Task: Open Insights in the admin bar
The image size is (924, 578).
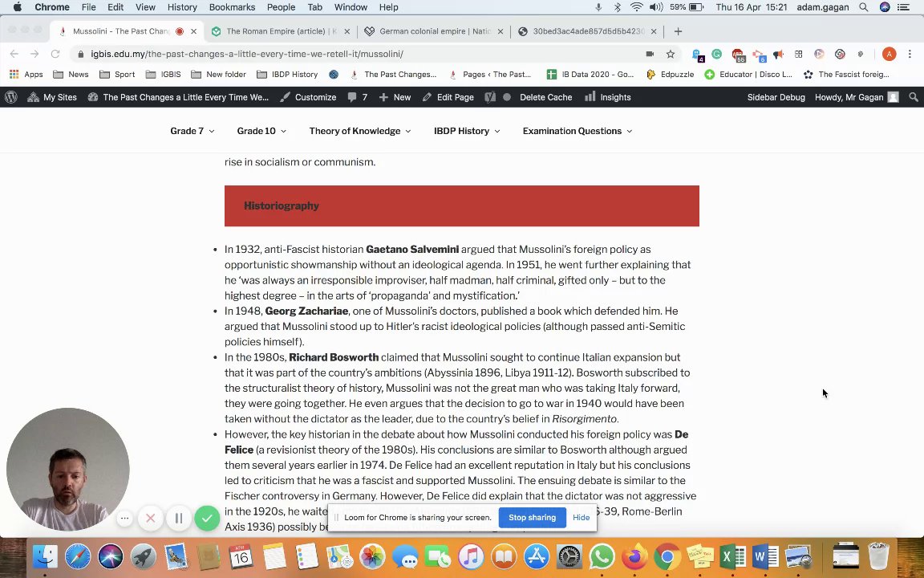Action: 607,97
